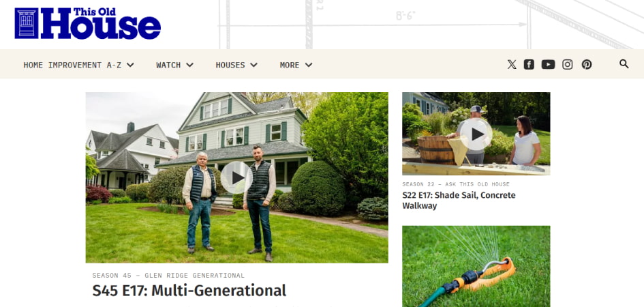Open the Instagram social icon

click(x=567, y=65)
